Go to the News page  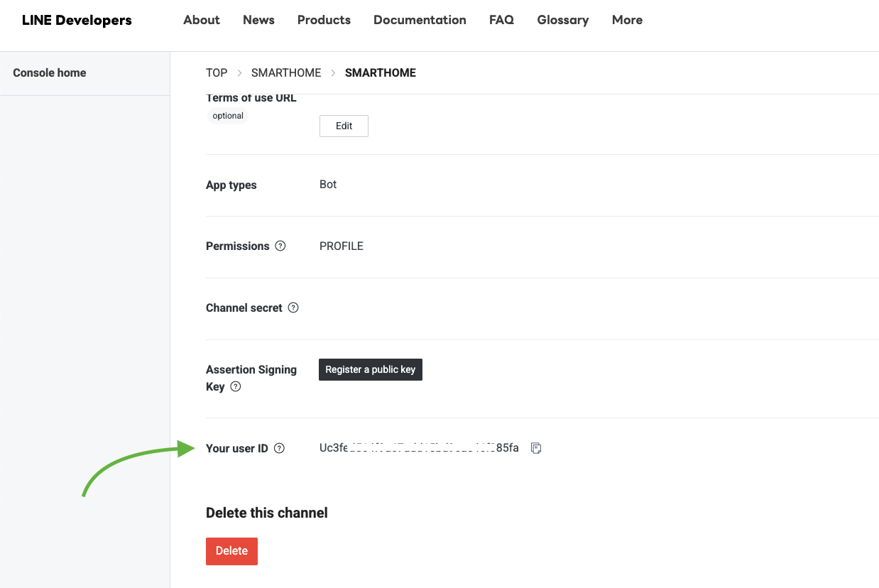(258, 20)
